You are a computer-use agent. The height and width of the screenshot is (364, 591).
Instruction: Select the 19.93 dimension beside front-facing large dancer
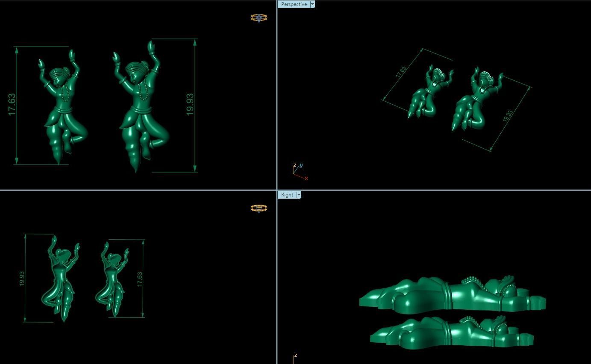[190, 104]
